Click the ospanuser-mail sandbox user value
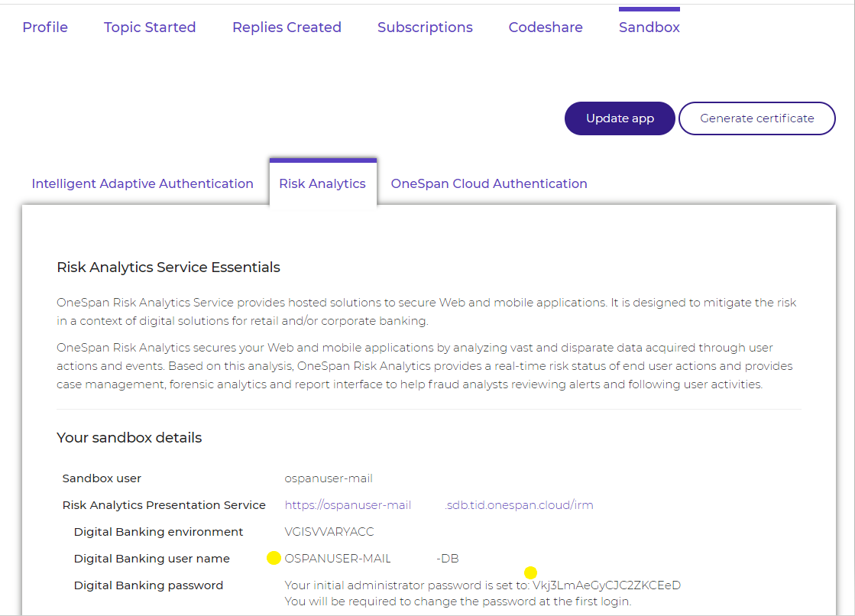 tap(329, 478)
